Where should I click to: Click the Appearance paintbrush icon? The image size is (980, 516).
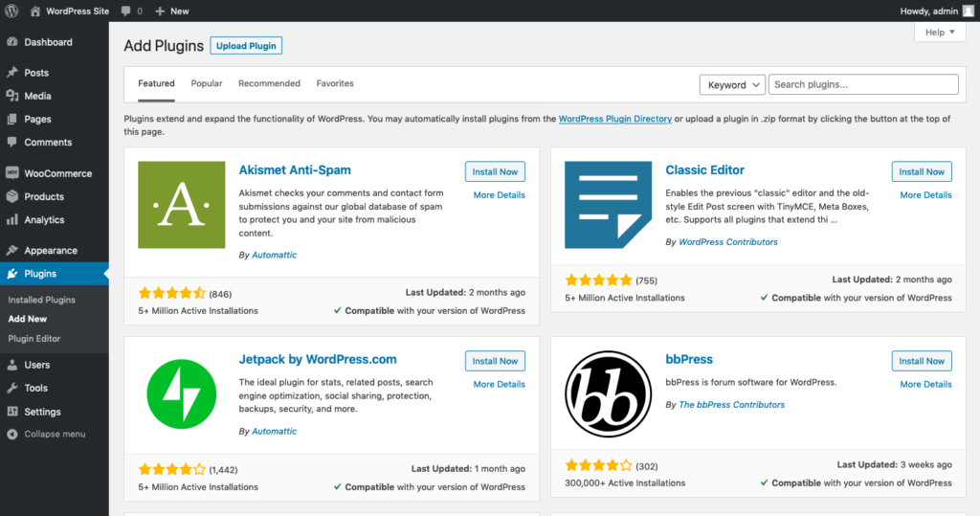click(x=11, y=250)
